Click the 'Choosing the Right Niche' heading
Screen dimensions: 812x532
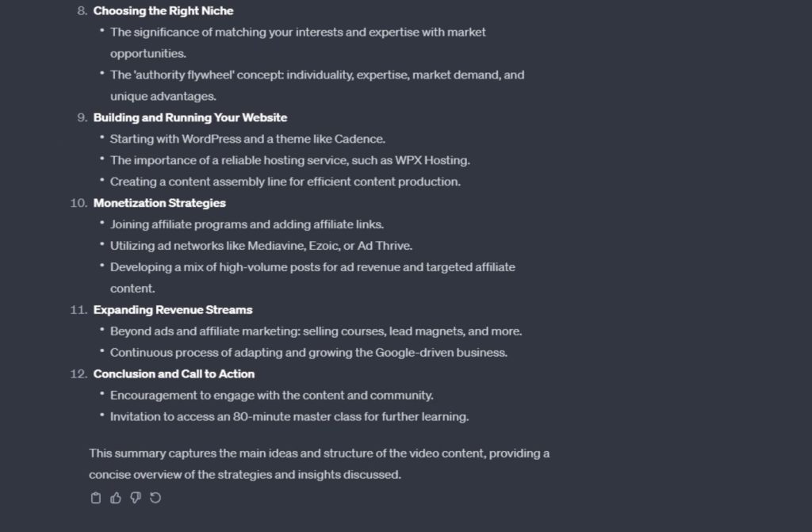point(163,11)
